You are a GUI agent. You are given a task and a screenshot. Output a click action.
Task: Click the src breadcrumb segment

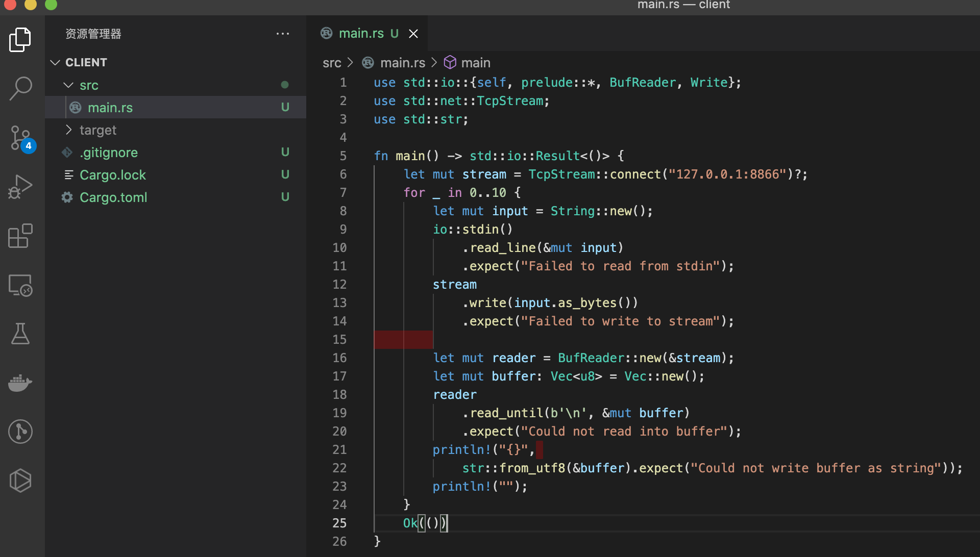coord(332,63)
